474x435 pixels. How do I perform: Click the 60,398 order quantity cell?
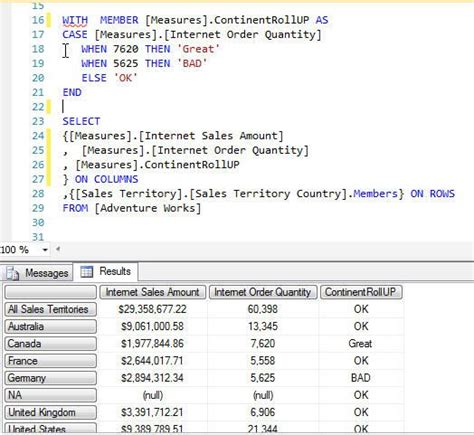point(263,309)
